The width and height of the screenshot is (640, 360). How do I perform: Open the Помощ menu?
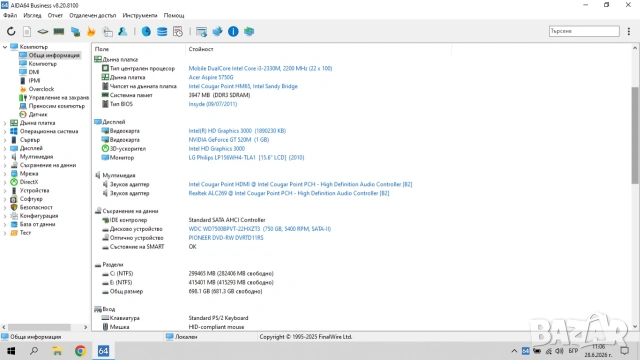click(174, 15)
